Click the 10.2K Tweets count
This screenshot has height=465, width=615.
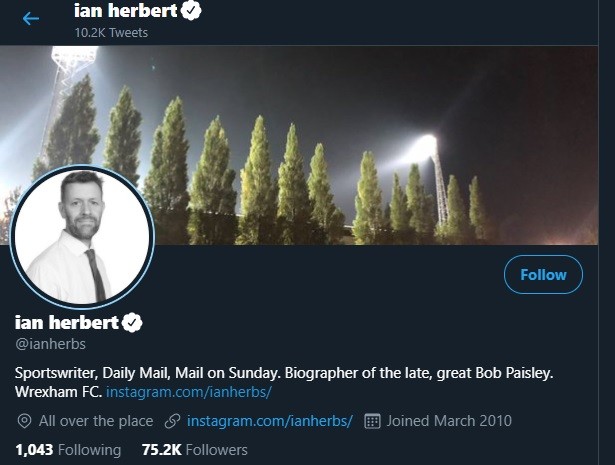[x=111, y=32]
